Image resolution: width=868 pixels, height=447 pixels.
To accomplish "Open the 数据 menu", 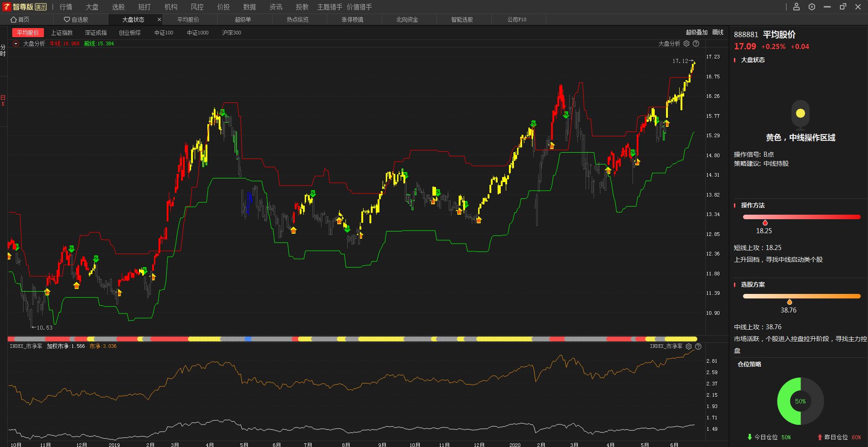I will [250, 7].
